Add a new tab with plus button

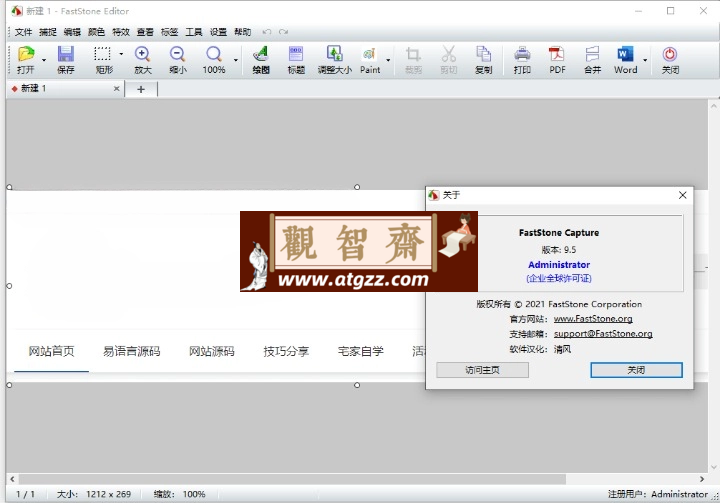point(141,89)
